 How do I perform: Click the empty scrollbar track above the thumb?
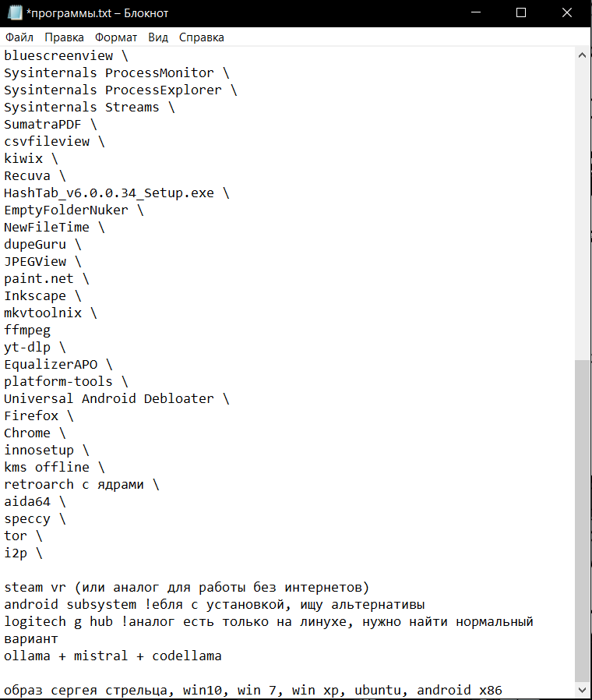(583, 210)
